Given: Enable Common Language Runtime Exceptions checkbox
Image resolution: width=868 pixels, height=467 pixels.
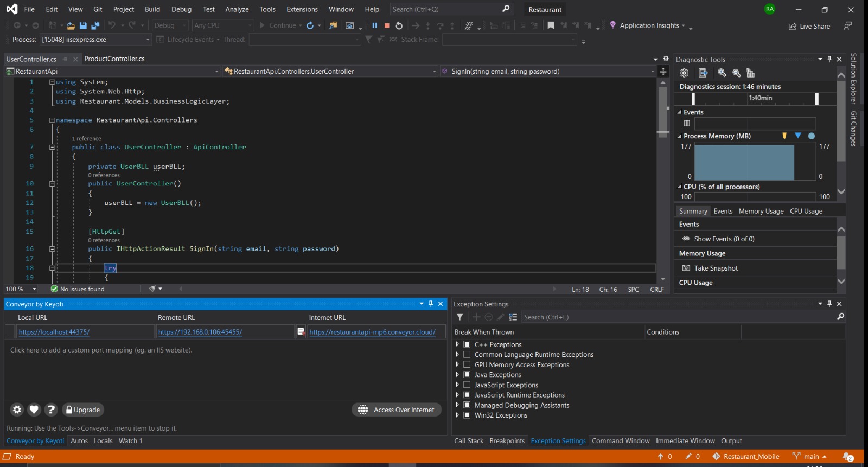Looking at the screenshot, I should pos(467,354).
